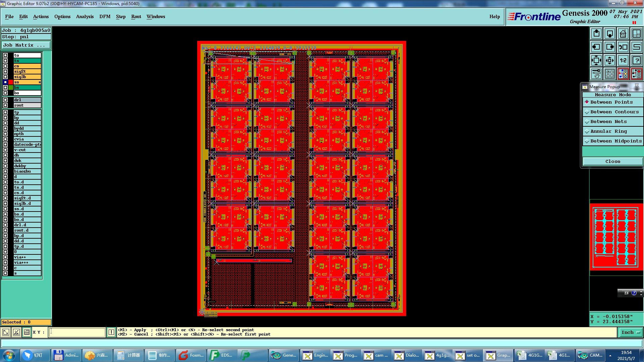The height and width of the screenshot is (362, 644).
Task: Click the pan up arrow icon
Action: click(596, 34)
